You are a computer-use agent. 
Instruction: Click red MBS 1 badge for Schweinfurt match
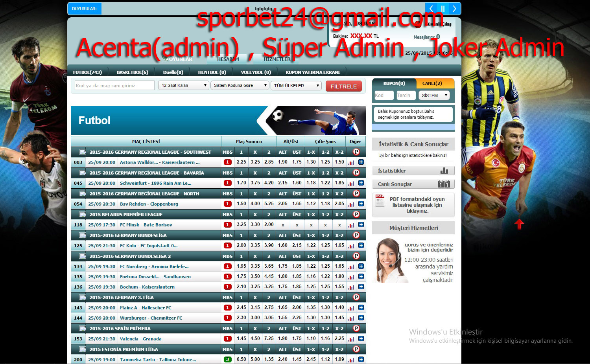[227, 183]
